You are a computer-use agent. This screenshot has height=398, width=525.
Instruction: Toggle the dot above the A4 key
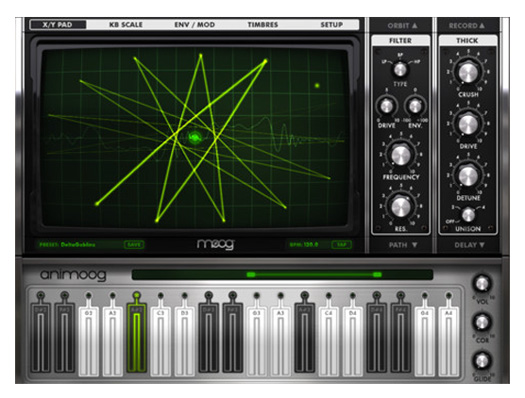coord(449,296)
